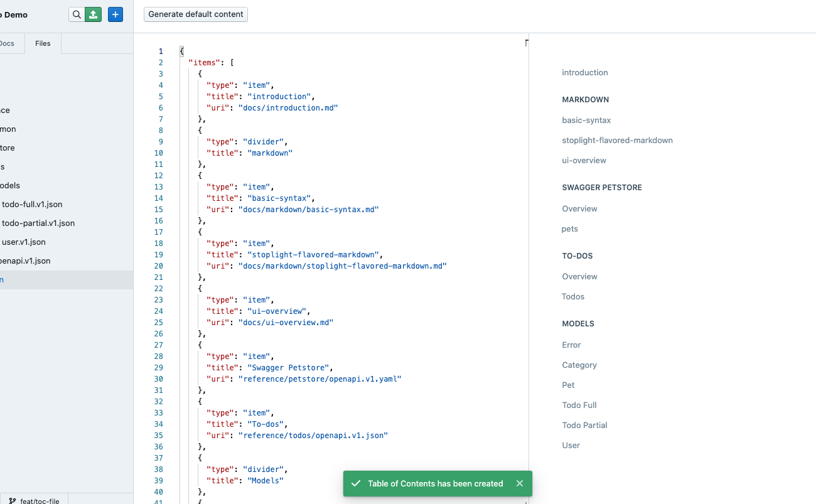Open the User model in the TOC
Viewport: 816px width, 504px height.
click(571, 445)
